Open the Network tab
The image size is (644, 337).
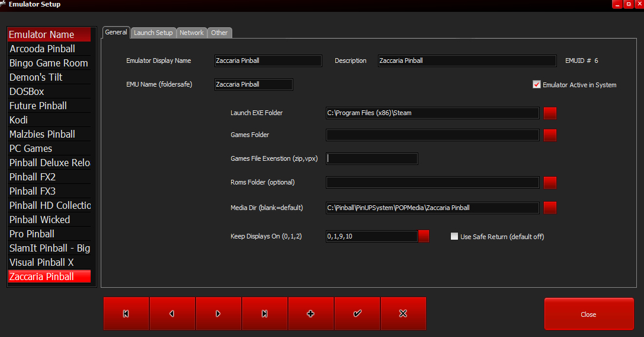click(191, 33)
